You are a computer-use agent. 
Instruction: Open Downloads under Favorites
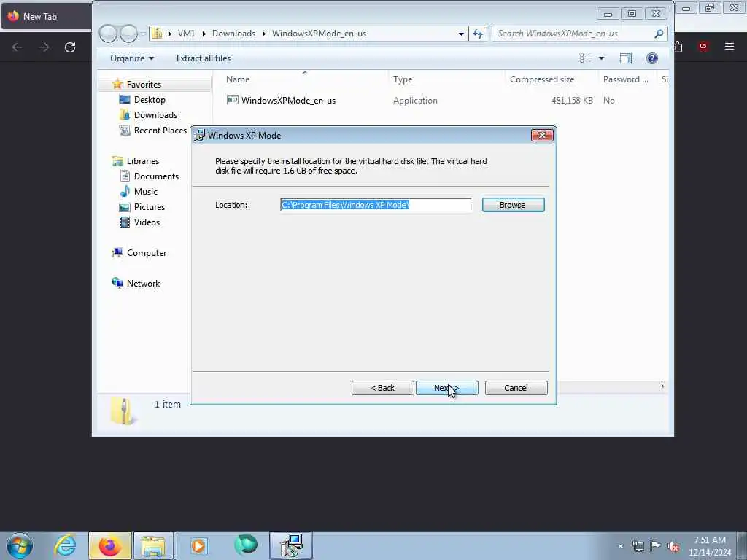tap(155, 114)
